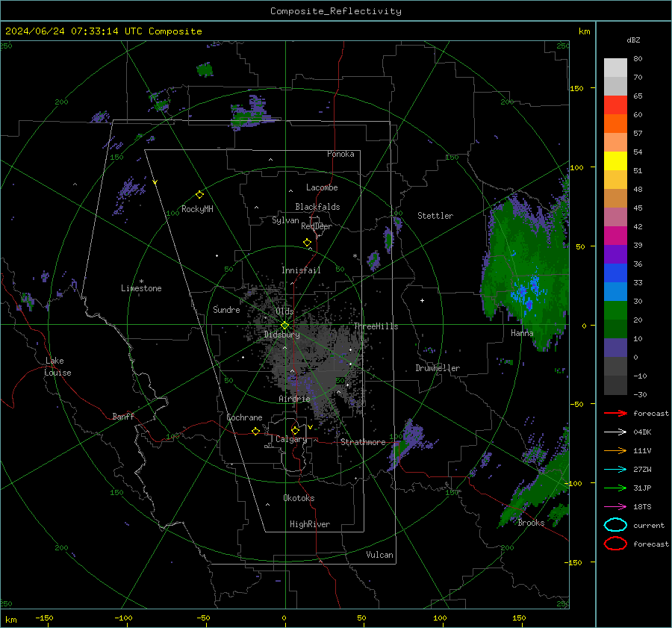The width and height of the screenshot is (672, 628).
Task: Click the ThreeHills label
Action: [x=376, y=326]
